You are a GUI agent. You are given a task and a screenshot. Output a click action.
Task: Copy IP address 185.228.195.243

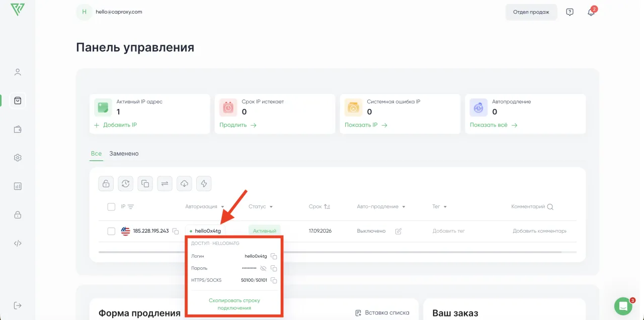[176, 231]
